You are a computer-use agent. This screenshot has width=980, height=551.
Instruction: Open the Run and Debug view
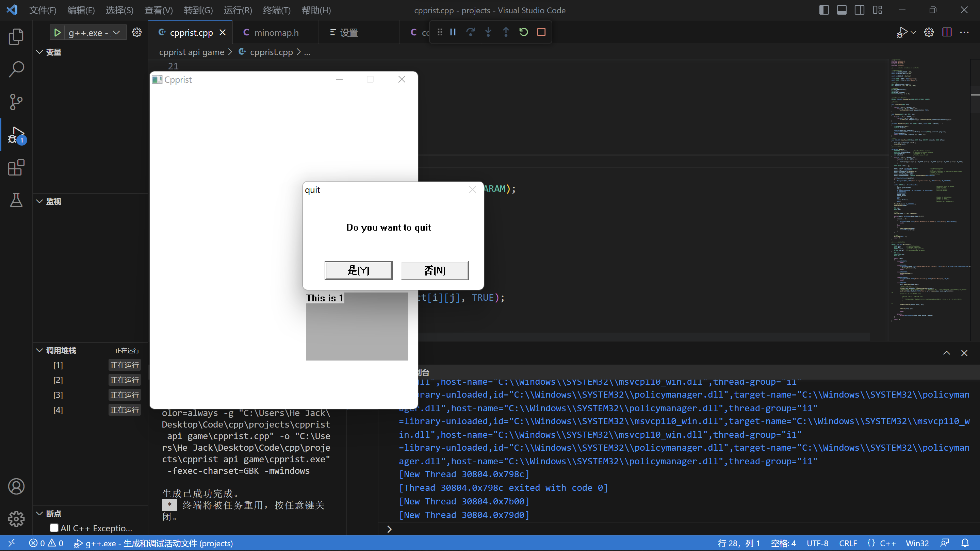[16, 135]
